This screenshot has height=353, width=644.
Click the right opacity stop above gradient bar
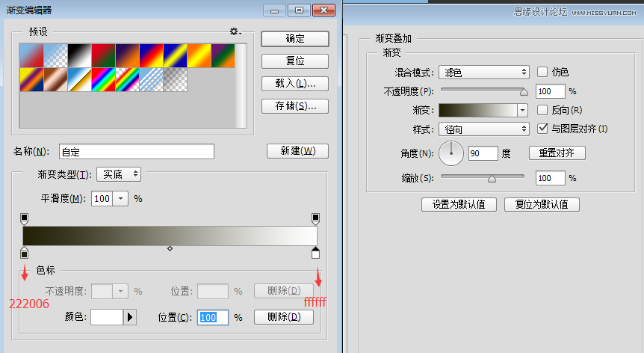315,218
